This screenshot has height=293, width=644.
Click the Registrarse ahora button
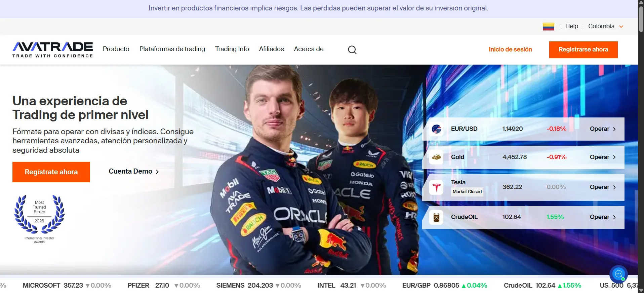click(583, 50)
